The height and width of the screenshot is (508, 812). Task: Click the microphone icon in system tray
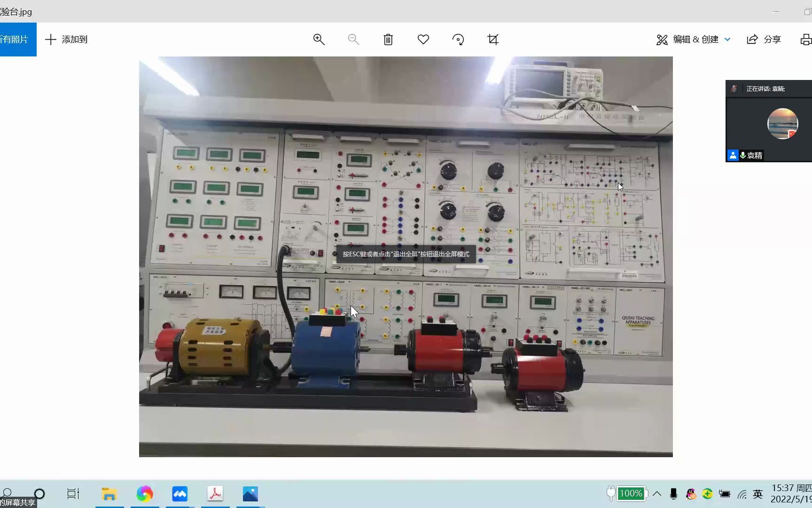673,494
